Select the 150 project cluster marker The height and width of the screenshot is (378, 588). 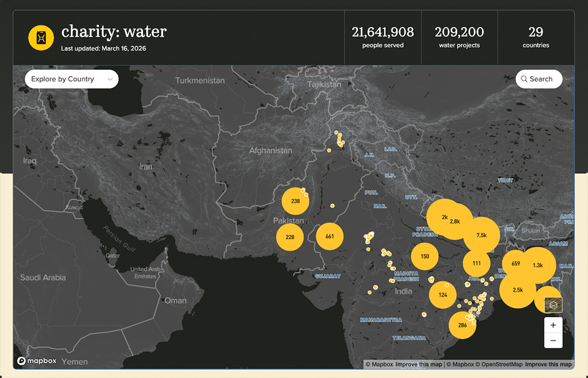425,256
